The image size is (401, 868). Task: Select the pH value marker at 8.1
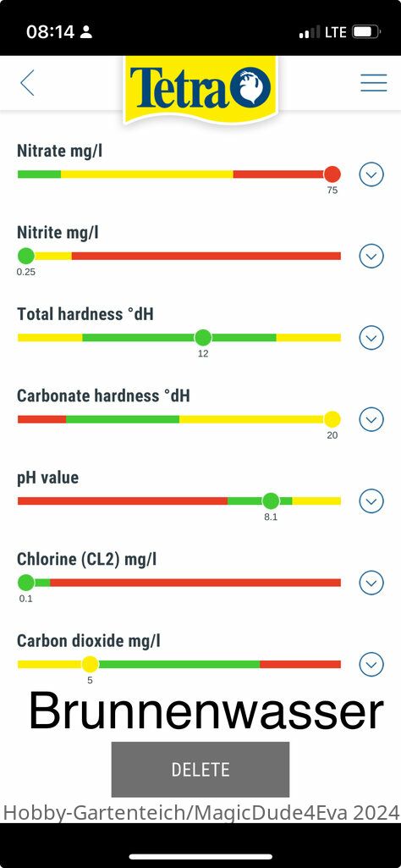tap(271, 500)
